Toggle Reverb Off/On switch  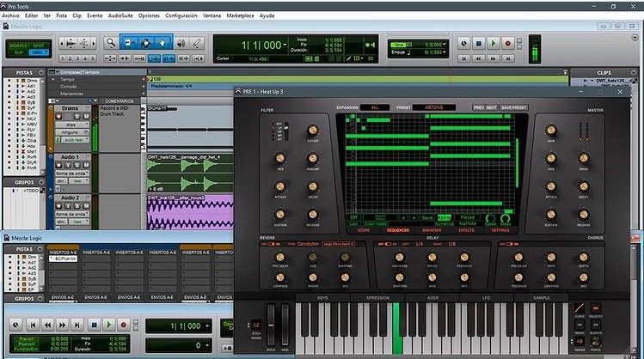tap(271, 244)
